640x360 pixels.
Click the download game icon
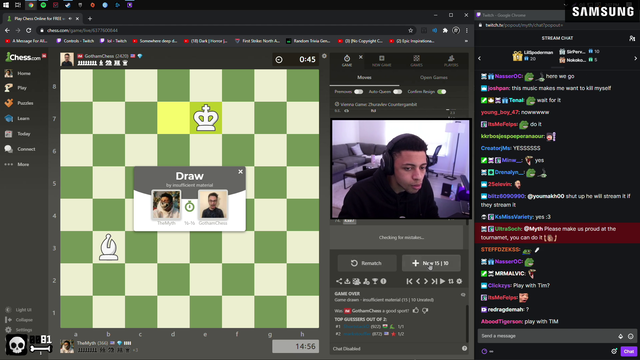[x=347, y=281]
